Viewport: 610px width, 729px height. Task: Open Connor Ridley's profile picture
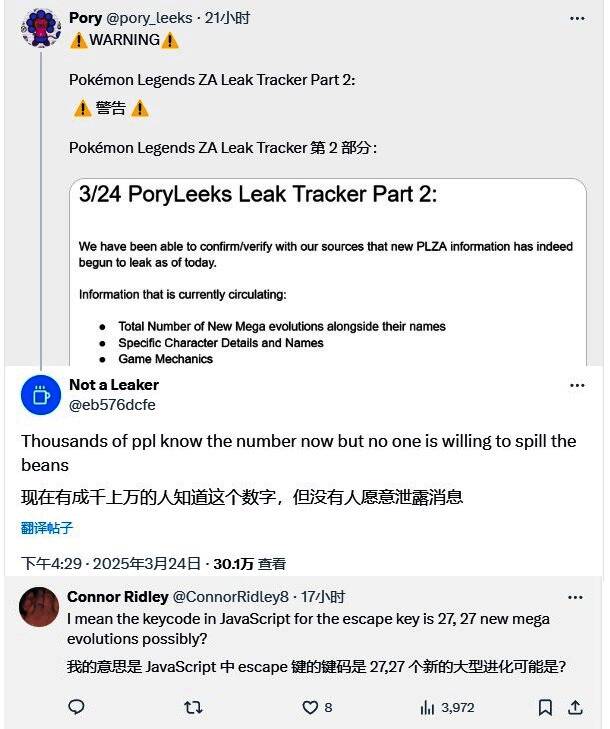40,606
